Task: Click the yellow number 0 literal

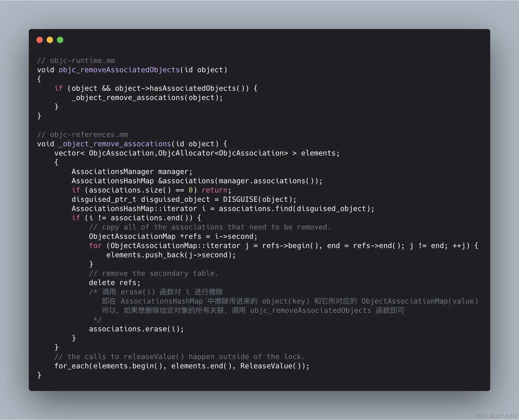Action: (191, 190)
